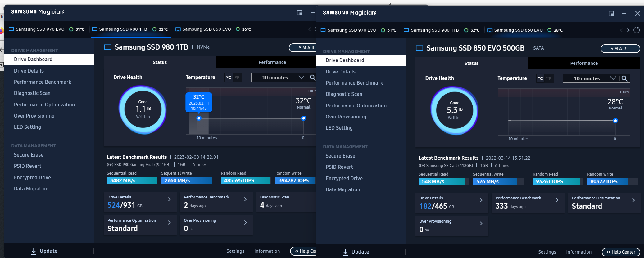Click refresh icon in right window's drive bar

pos(637,30)
